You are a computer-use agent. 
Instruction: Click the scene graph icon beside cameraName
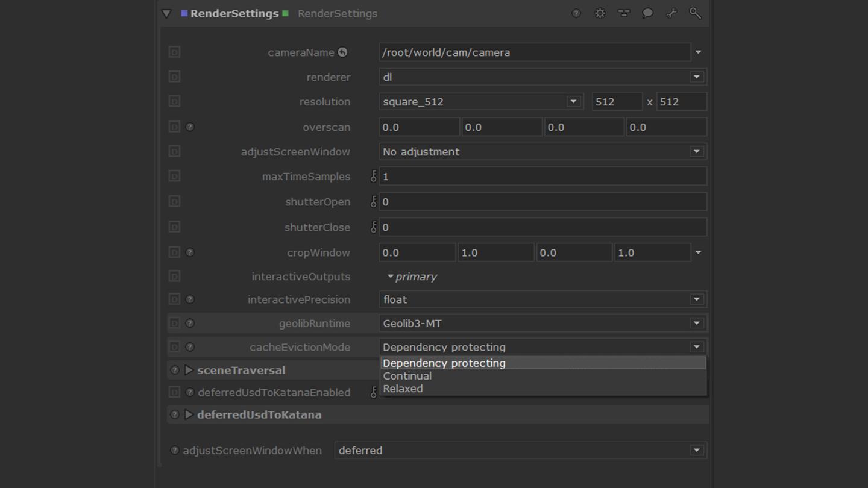342,52
